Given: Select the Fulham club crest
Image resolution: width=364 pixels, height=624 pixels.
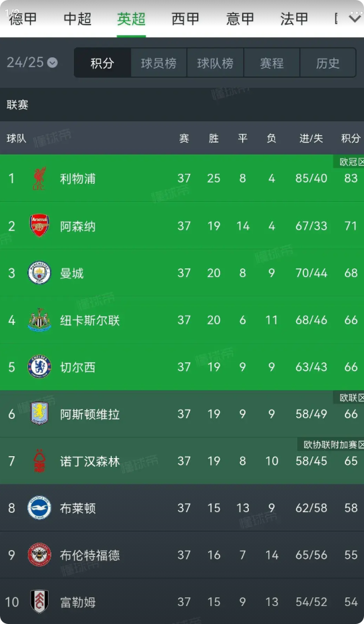Looking at the screenshot, I should pos(39,601).
